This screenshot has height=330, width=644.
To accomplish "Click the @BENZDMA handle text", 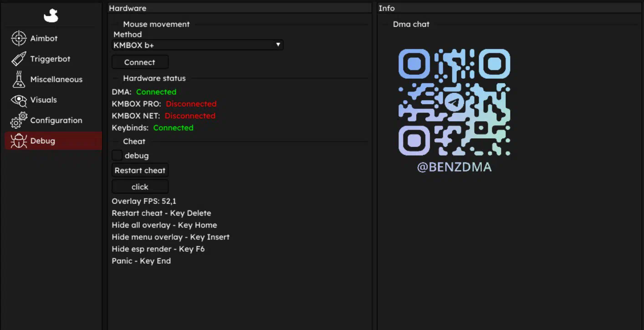I will [x=454, y=167].
